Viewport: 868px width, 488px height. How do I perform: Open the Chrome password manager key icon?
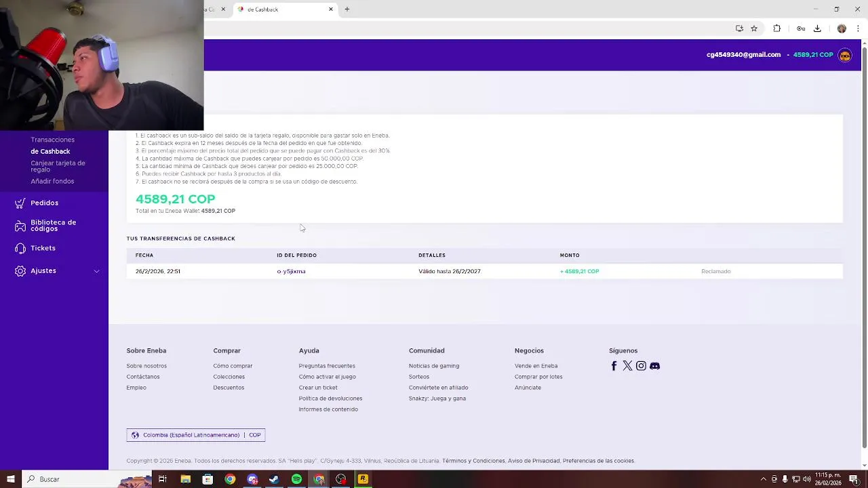click(x=801, y=28)
